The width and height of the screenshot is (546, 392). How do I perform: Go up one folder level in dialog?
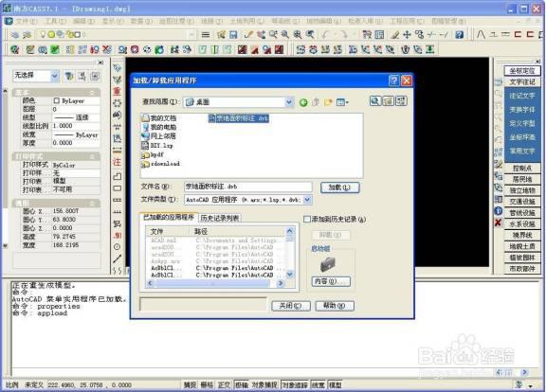click(316, 102)
